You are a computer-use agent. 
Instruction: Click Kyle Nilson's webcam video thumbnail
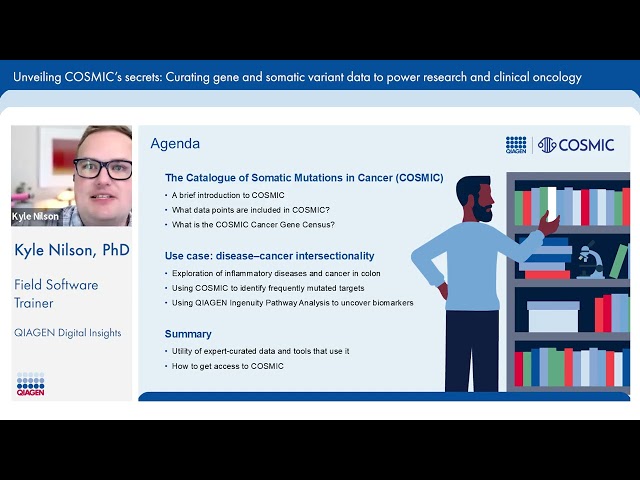pyautogui.click(x=71, y=176)
